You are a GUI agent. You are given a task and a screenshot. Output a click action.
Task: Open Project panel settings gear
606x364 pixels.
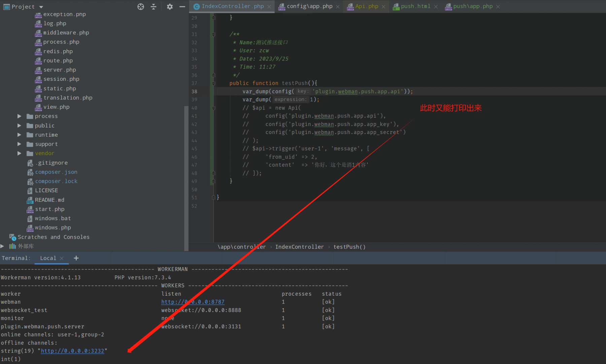tap(170, 7)
